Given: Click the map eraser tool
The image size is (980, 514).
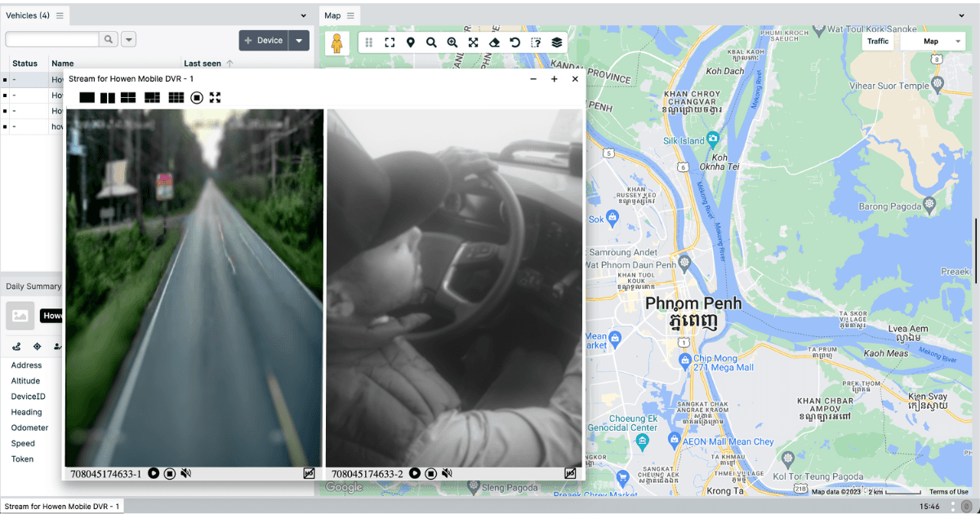Looking at the screenshot, I should click(494, 42).
